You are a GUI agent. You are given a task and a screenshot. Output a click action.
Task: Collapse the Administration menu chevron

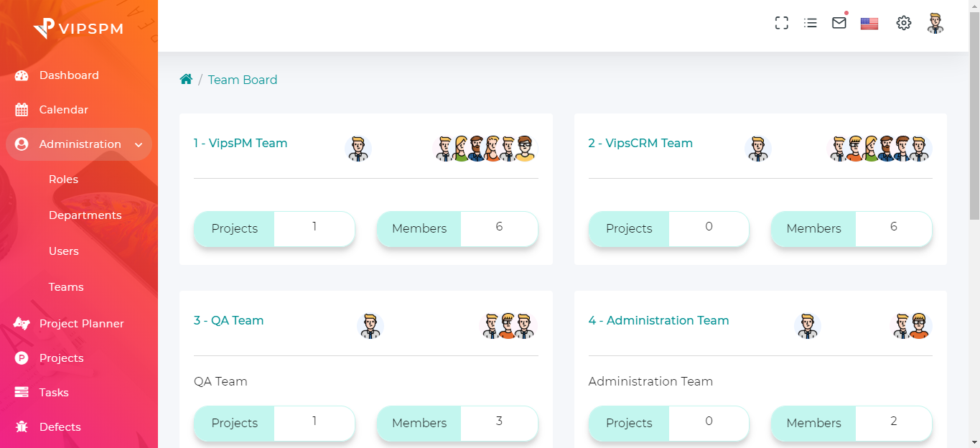click(x=139, y=145)
